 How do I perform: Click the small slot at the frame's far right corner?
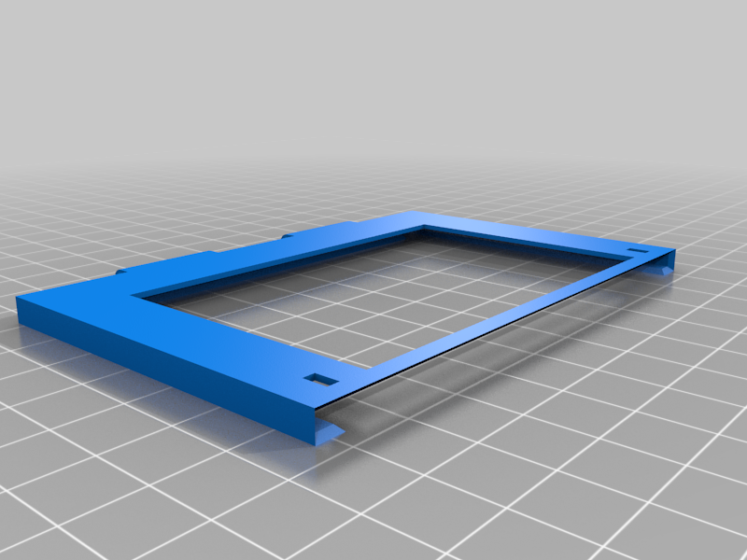pos(638,251)
